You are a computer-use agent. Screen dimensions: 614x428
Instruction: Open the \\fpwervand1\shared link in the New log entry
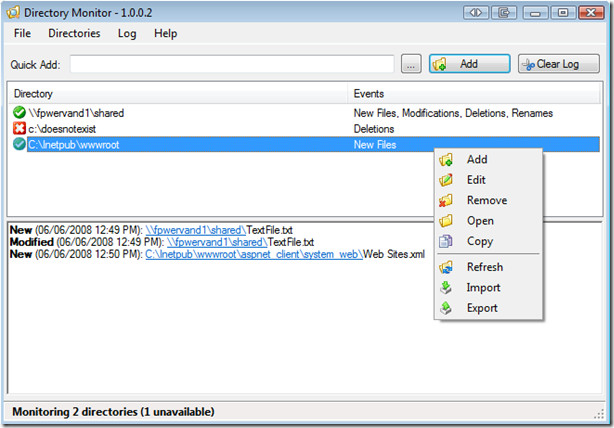196,230
